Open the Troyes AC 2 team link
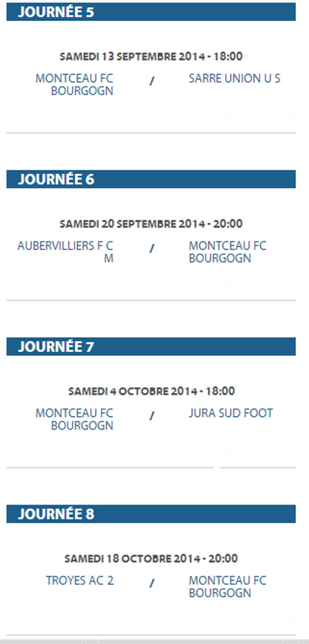 80,581
